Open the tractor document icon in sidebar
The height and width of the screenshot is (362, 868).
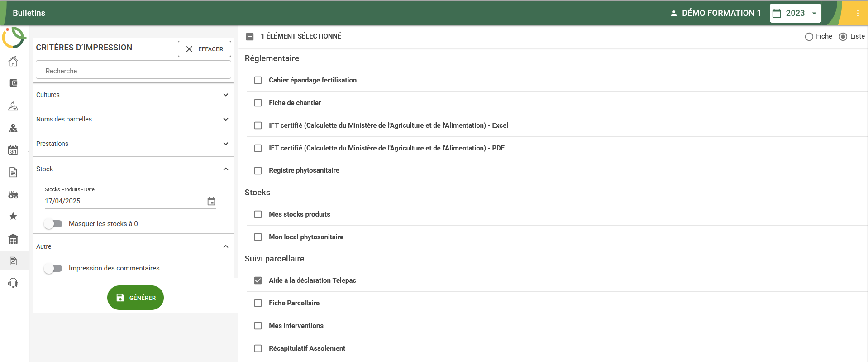pyautogui.click(x=13, y=172)
